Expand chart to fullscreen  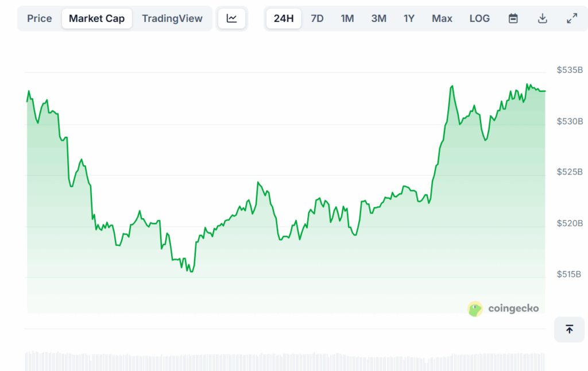[572, 18]
